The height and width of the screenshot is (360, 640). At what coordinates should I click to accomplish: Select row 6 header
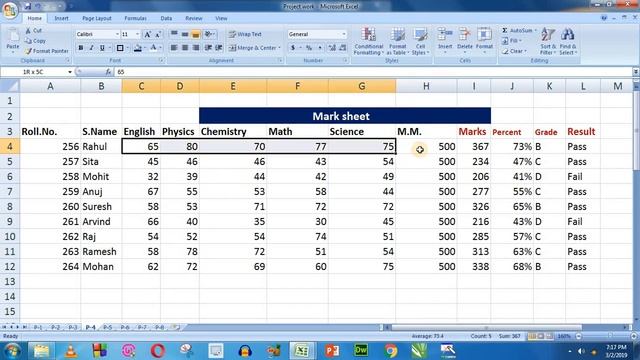(x=9, y=176)
